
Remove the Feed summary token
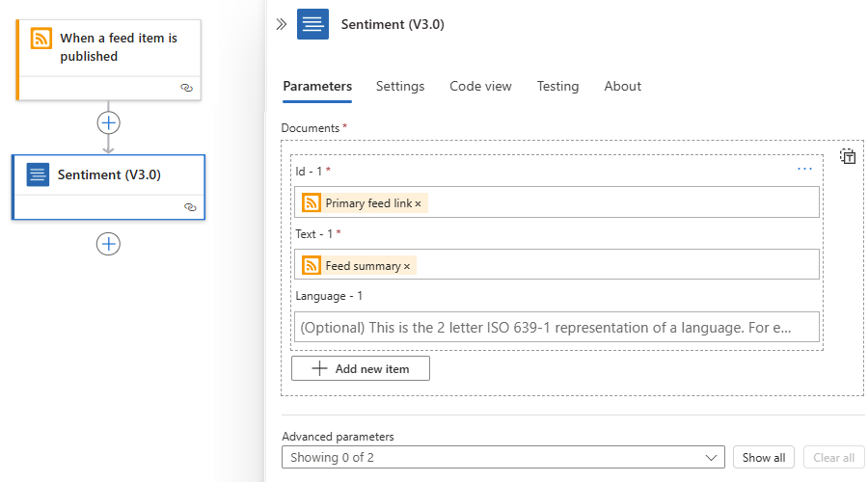point(407,267)
